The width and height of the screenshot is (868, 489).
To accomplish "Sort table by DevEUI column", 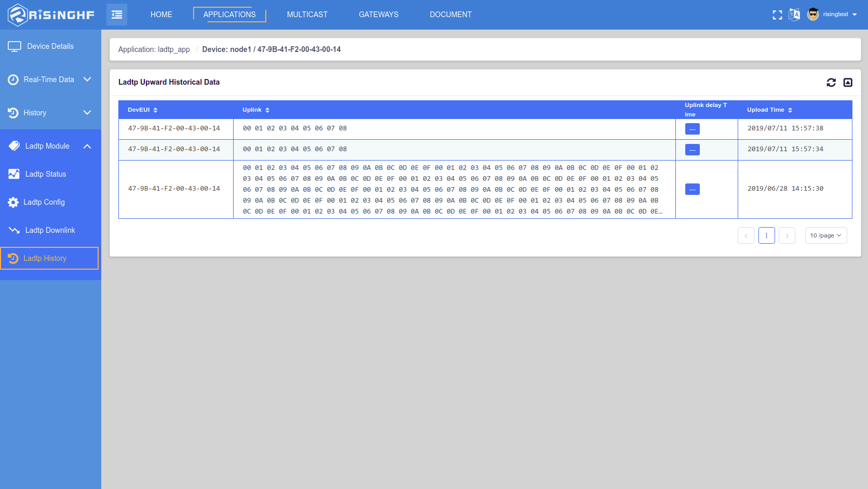I will (x=155, y=110).
